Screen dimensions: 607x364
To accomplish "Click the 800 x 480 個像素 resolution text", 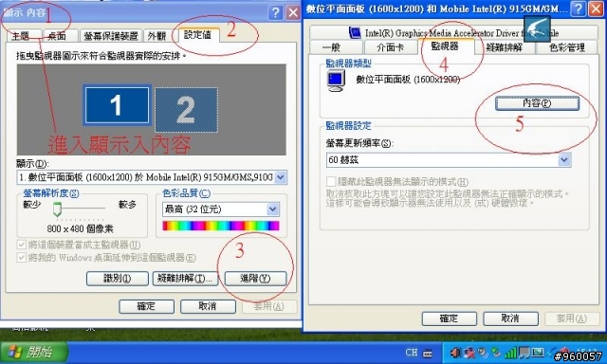I will [x=80, y=228].
